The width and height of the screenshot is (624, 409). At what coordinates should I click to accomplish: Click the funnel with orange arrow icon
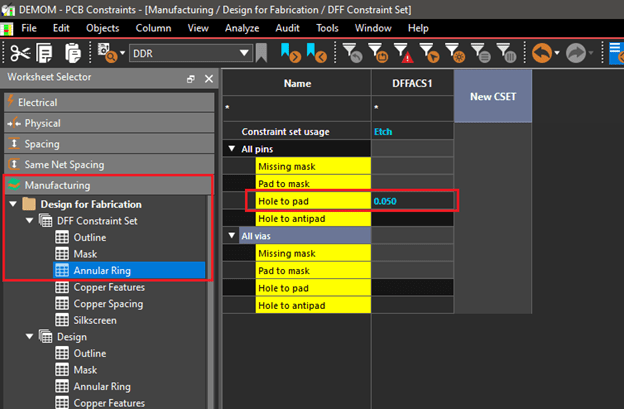click(429, 53)
